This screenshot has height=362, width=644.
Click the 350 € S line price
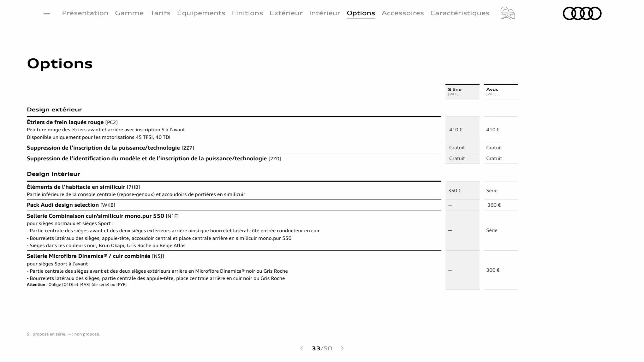click(x=455, y=191)
